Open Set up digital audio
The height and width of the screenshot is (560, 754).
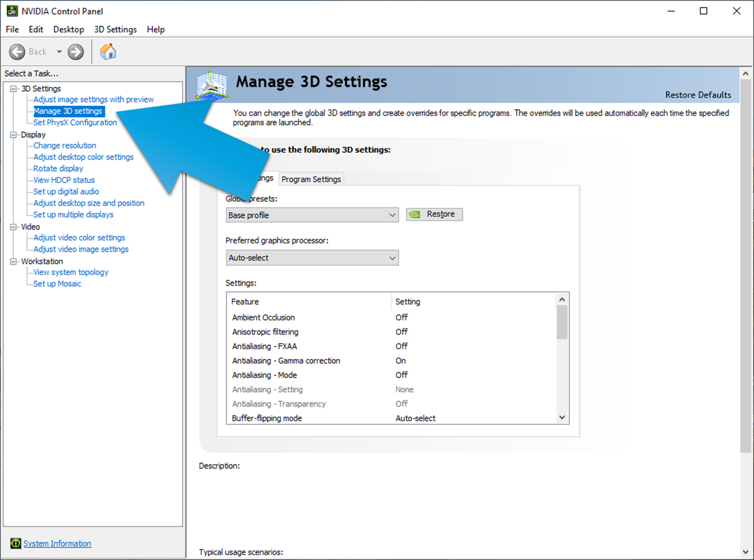pos(66,192)
